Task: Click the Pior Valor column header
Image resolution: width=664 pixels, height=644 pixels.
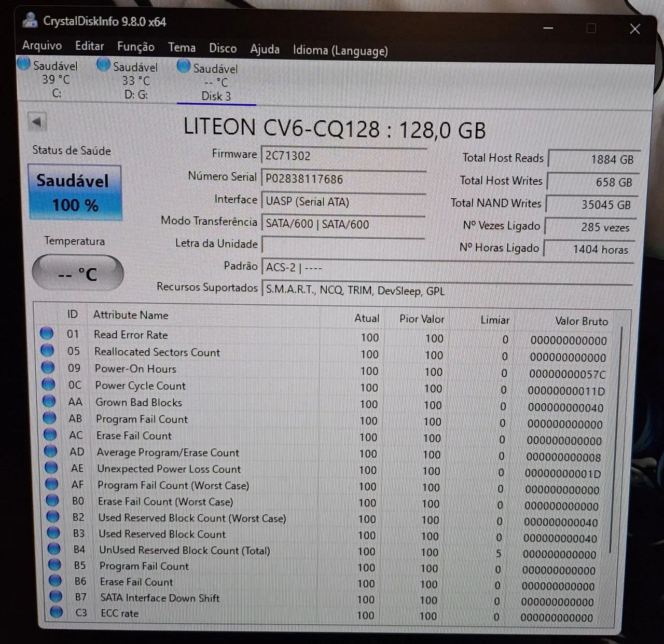Action: tap(422, 319)
